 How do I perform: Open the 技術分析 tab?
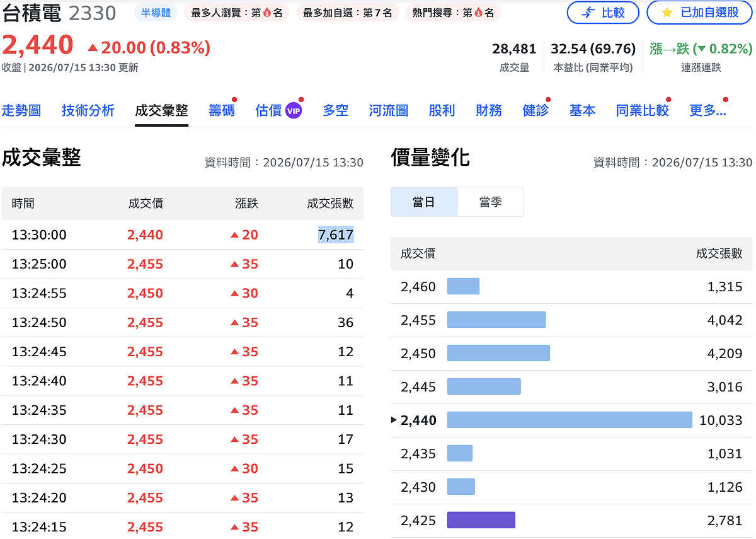[x=88, y=111]
